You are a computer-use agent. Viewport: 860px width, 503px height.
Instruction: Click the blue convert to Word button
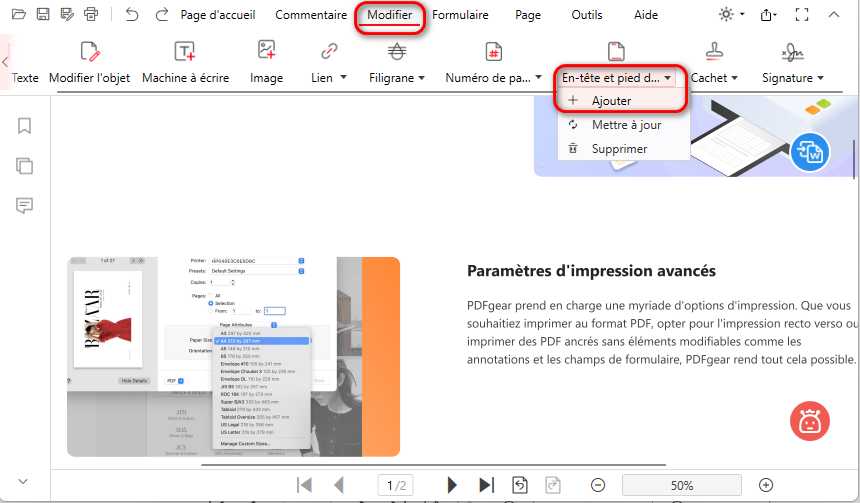[810, 152]
